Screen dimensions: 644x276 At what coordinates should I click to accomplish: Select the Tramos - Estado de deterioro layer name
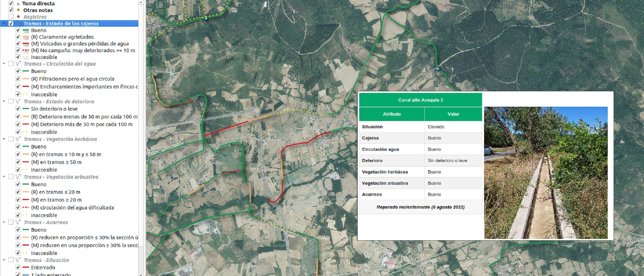59,101
